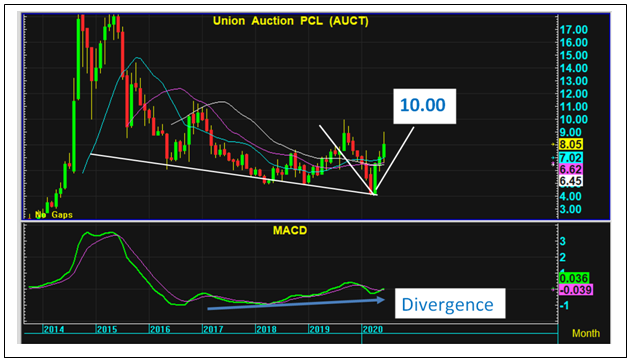Click the 12.00 price axis level
Screen dimensions: 634x364
(x=574, y=94)
